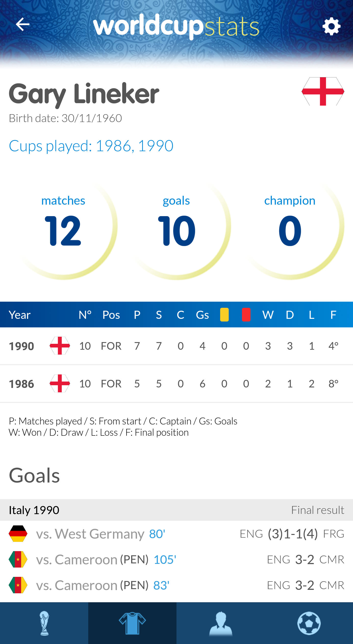
Task: Tap the West Germany flag icon
Action: coord(18,534)
